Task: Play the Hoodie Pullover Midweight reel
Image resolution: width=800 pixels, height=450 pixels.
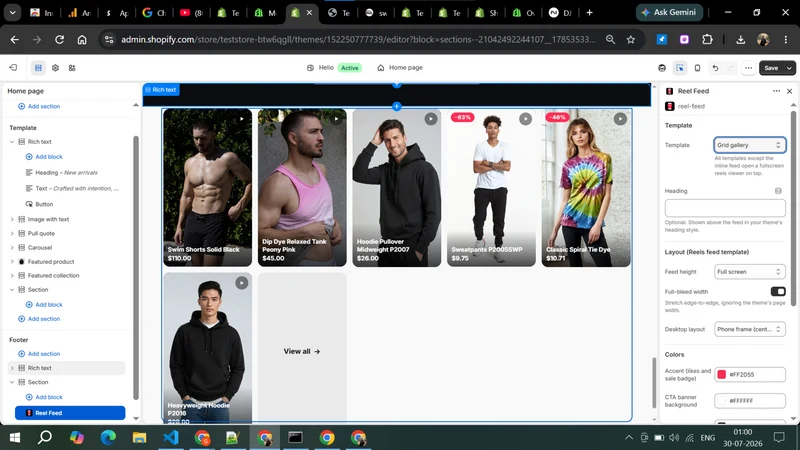Action: click(431, 119)
